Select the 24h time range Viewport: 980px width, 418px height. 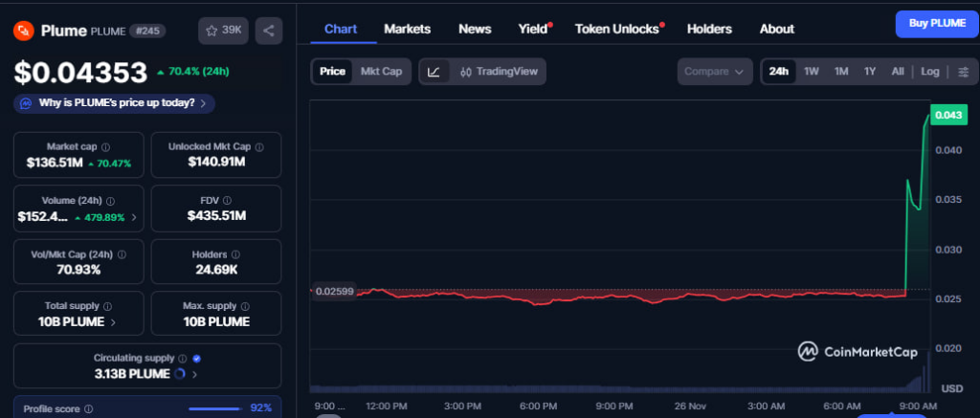pyautogui.click(x=779, y=71)
